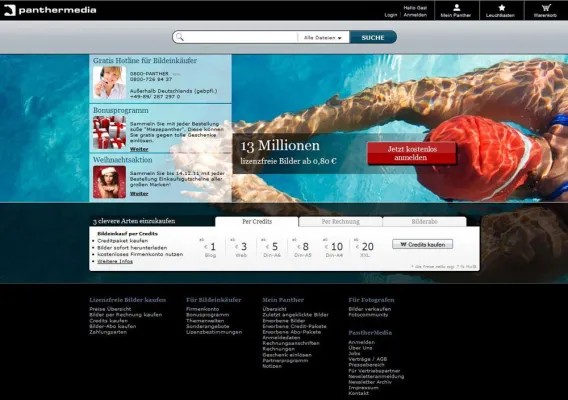The width and height of the screenshot is (568, 400).
Task: Expand the Alle Dateien dropdown
Action: click(323, 37)
